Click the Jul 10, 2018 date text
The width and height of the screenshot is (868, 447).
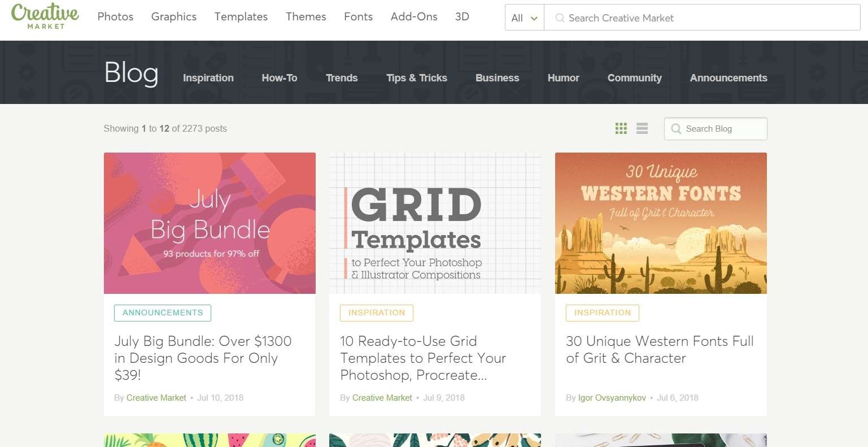(220, 398)
